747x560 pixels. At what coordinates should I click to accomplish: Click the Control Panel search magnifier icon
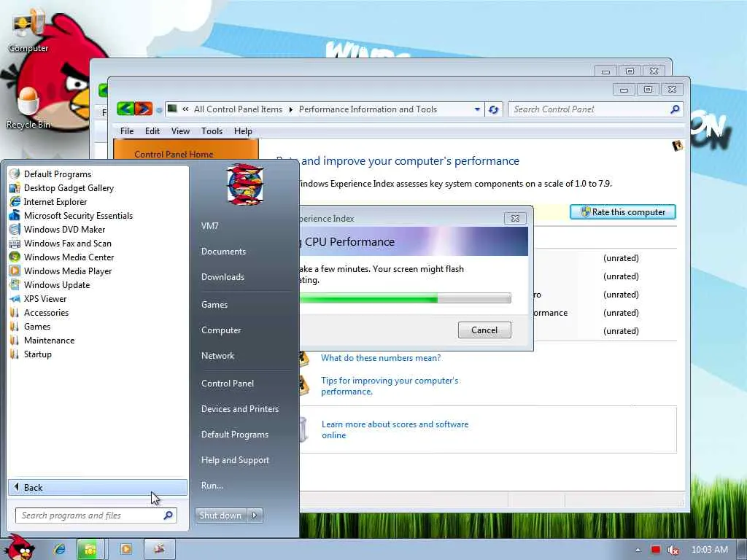[675, 109]
